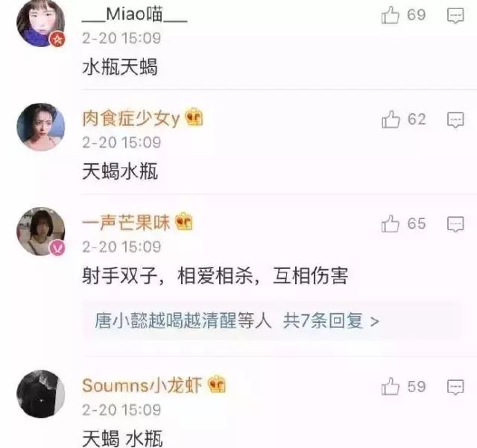Open username 一声芒果味 profile

click(x=126, y=222)
